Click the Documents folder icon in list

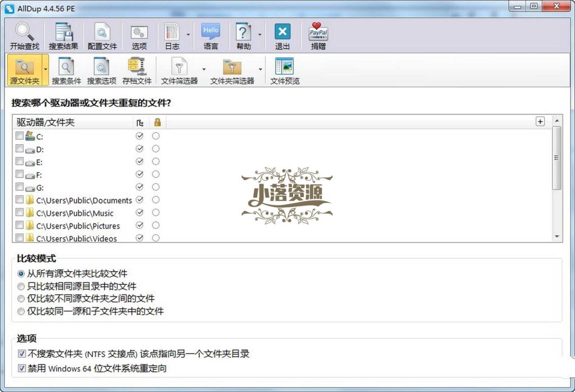pos(30,200)
